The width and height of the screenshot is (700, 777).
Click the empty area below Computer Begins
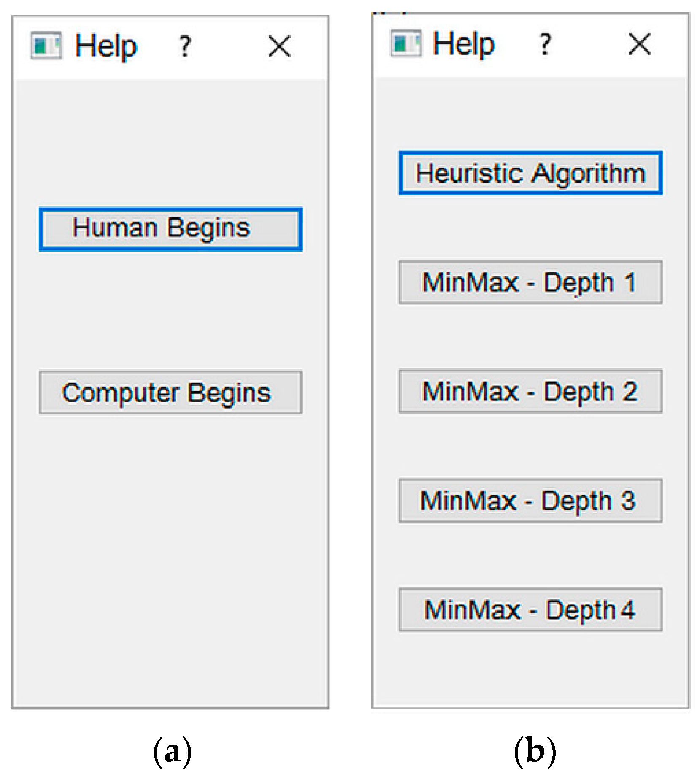coord(170,549)
